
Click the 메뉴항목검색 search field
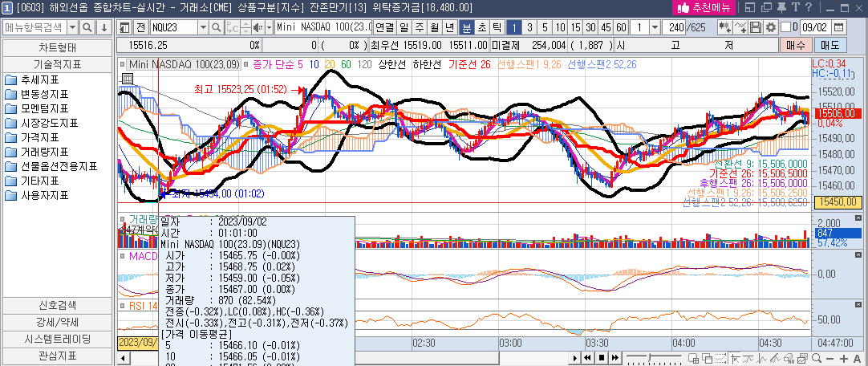35,27
